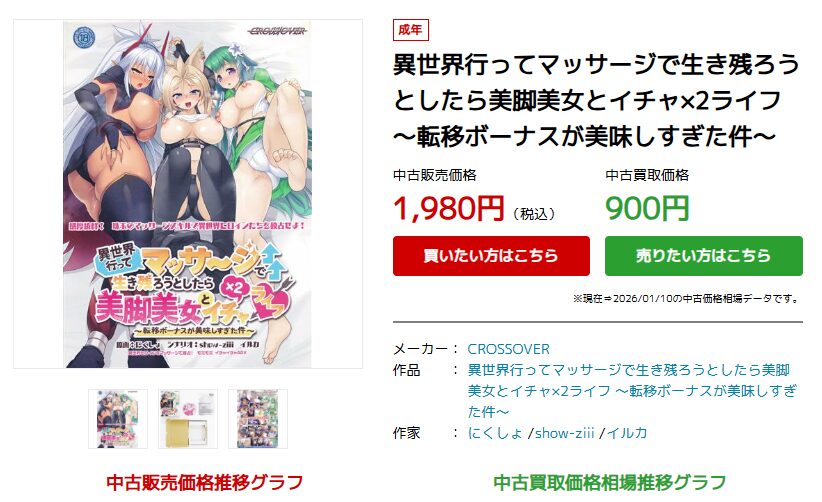Open the にくしょ author link

(495, 433)
